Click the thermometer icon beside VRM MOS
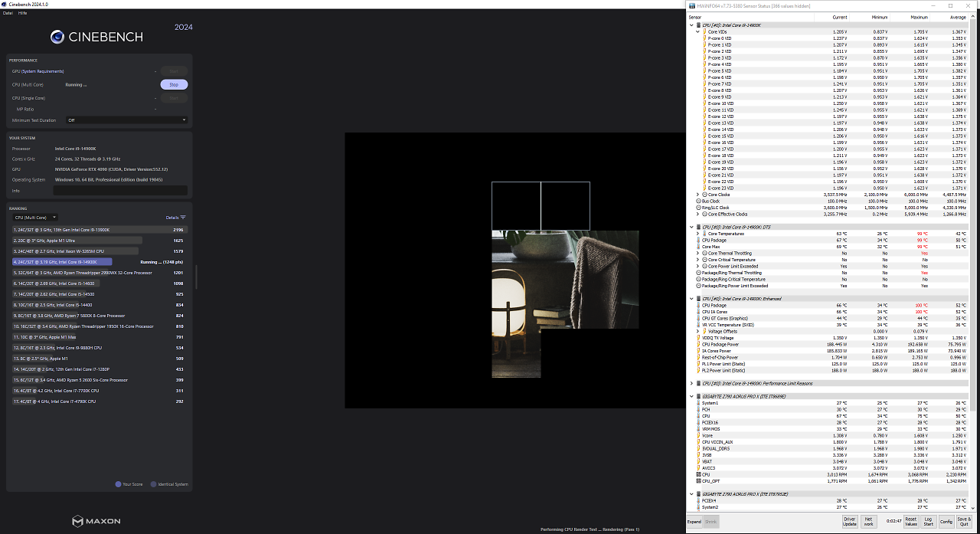980x534 pixels. pos(699,428)
